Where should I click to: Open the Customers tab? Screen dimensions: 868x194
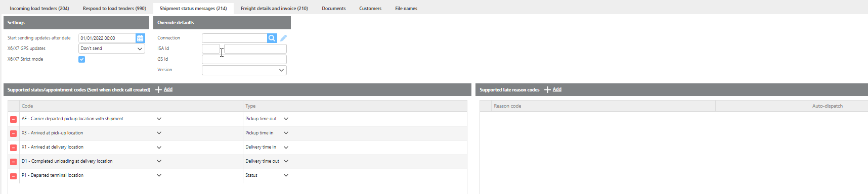pos(370,9)
